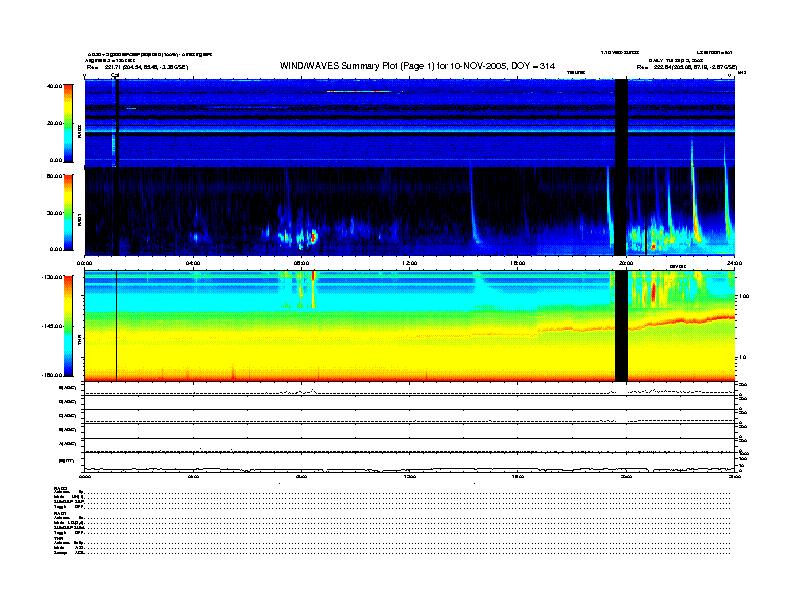Click the -145.00 label on TNR color scale

[x=53, y=326]
